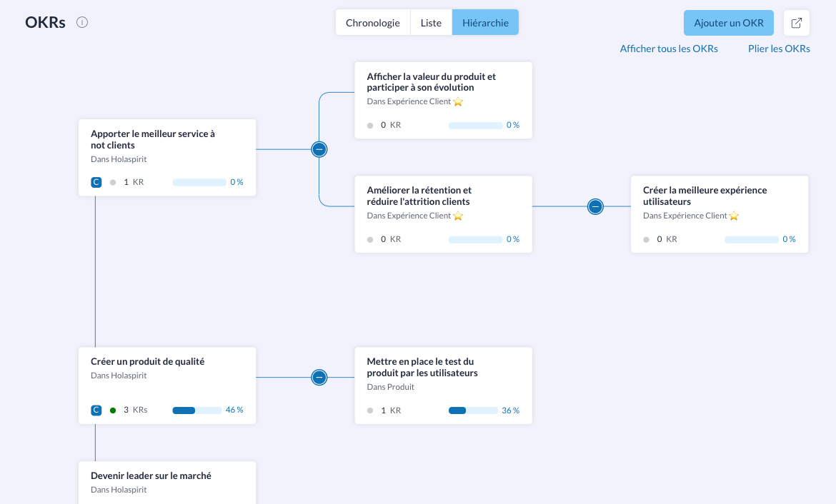Click the blue C badge on Créer un produit de qualité card
The image size is (836, 504).
pos(96,410)
